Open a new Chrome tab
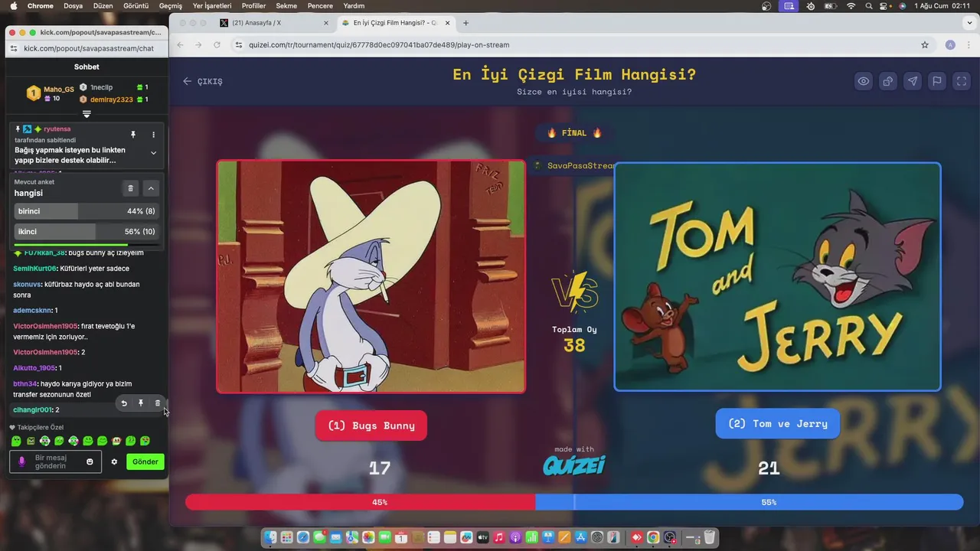The width and height of the screenshot is (980, 551). coord(465,23)
